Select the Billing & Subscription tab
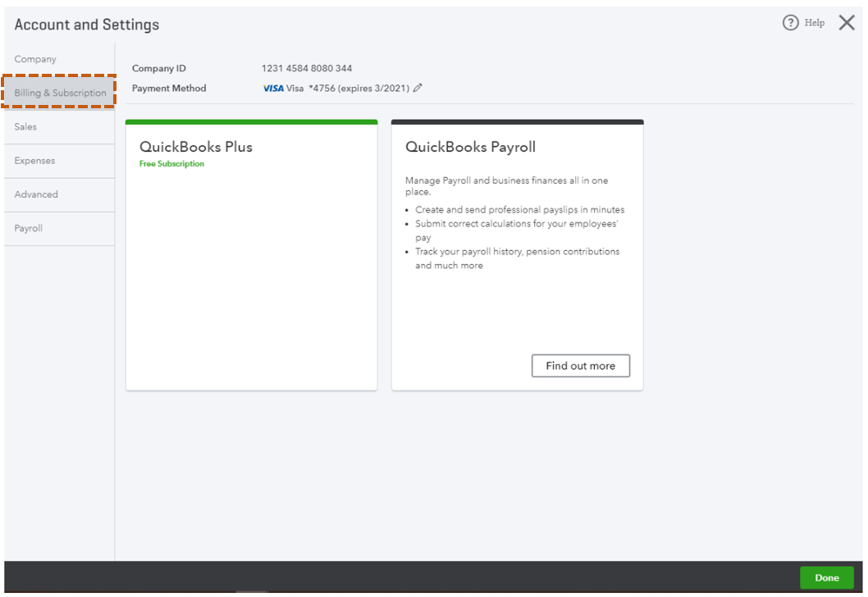 click(x=59, y=93)
